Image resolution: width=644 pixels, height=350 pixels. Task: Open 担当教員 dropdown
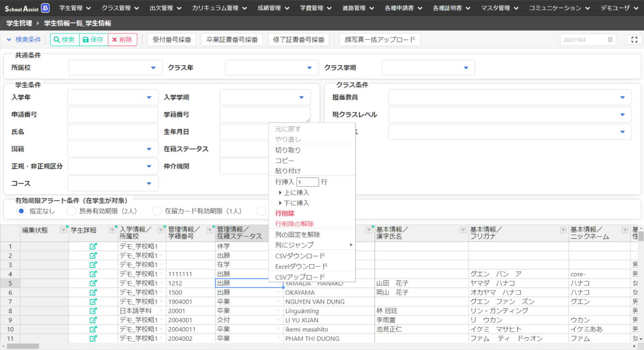(x=510, y=97)
